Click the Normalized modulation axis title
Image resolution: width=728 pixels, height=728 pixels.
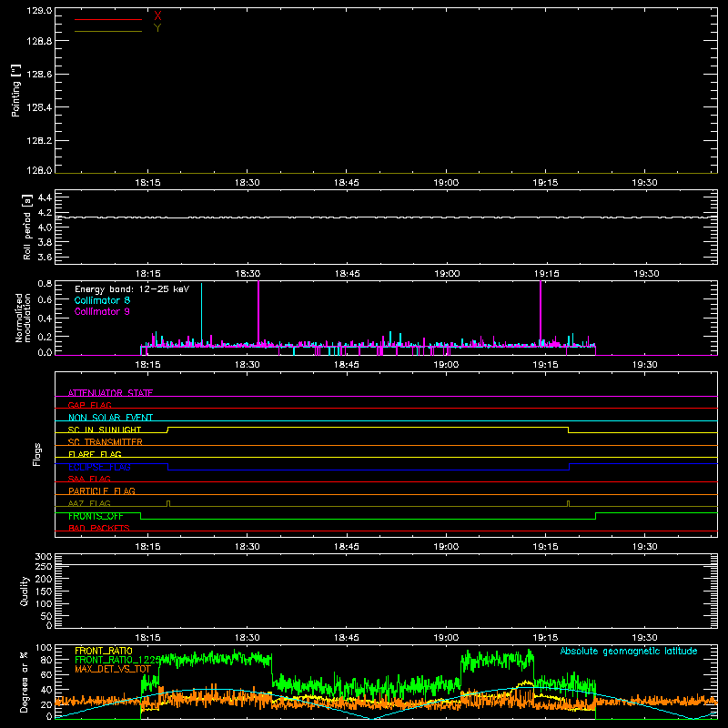coord(23,318)
